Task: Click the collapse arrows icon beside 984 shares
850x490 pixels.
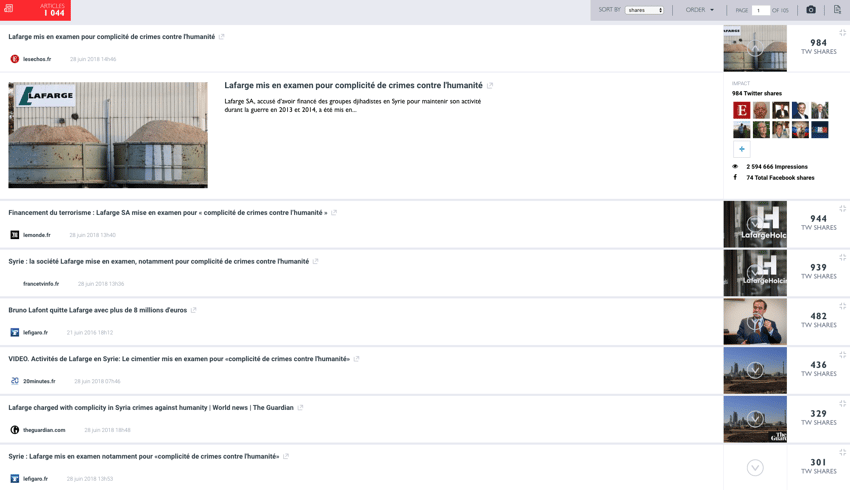Action: click(842, 33)
